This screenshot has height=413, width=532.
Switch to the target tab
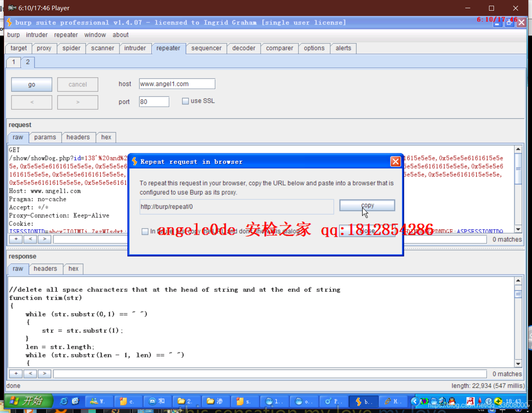tap(18, 48)
